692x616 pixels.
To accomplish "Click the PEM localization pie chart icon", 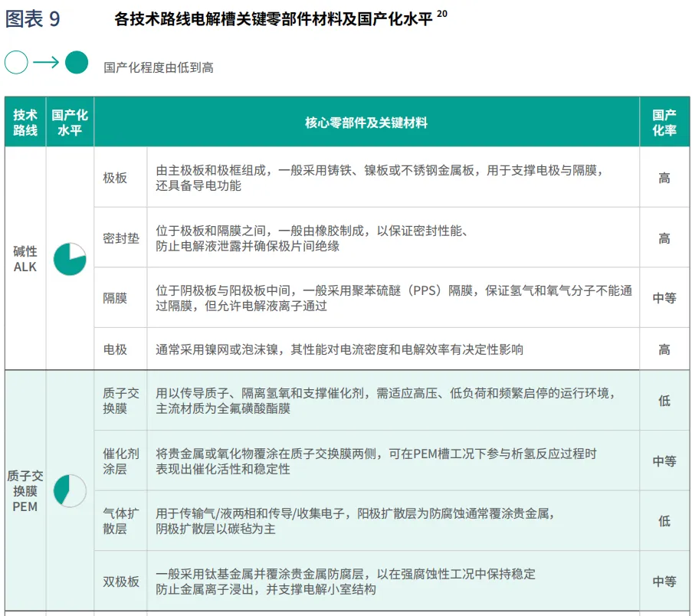I will point(70,490).
